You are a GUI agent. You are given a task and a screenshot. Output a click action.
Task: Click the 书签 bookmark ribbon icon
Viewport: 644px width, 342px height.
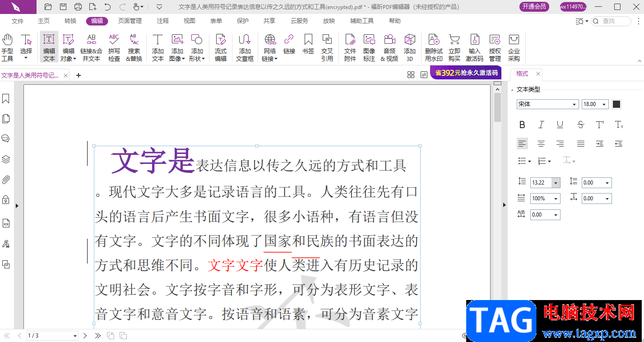click(x=308, y=45)
